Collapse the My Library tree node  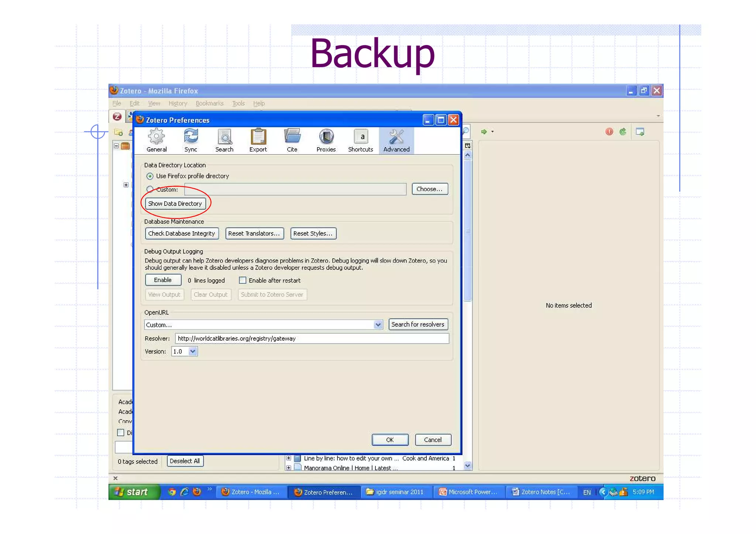click(116, 146)
